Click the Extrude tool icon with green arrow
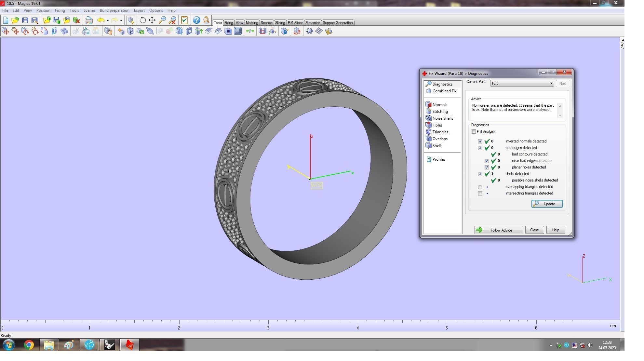644x361 pixels. point(199,31)
